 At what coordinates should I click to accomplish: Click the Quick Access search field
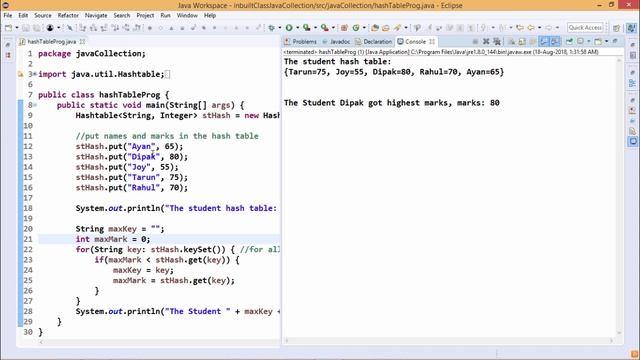[x=585, y=28]
